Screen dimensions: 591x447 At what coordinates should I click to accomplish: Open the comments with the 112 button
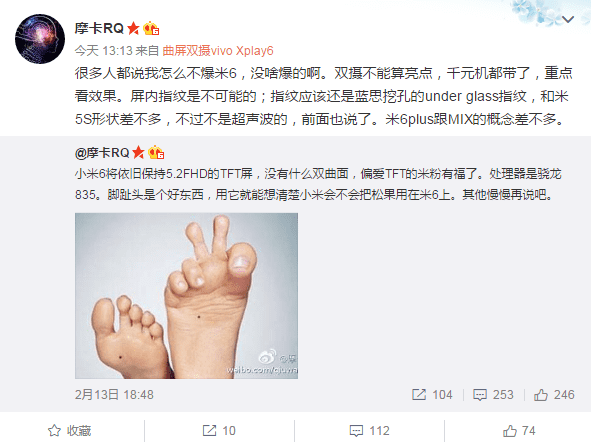click(369, 430)
